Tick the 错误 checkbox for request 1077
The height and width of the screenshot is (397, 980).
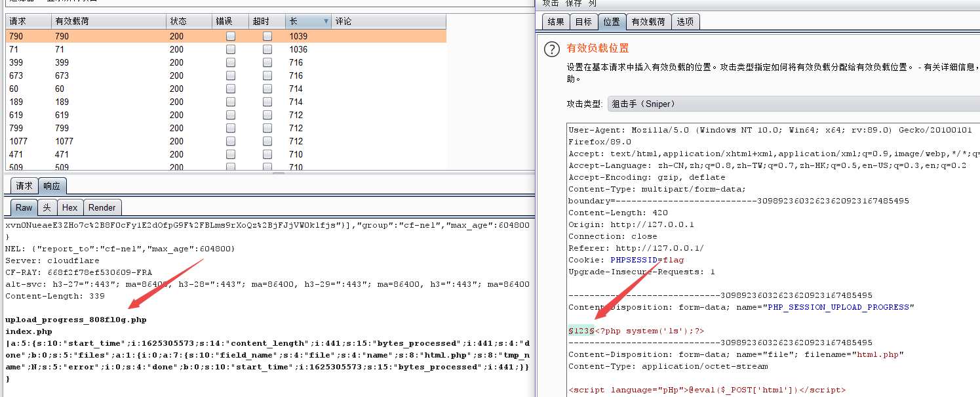(x=231, y=141)
